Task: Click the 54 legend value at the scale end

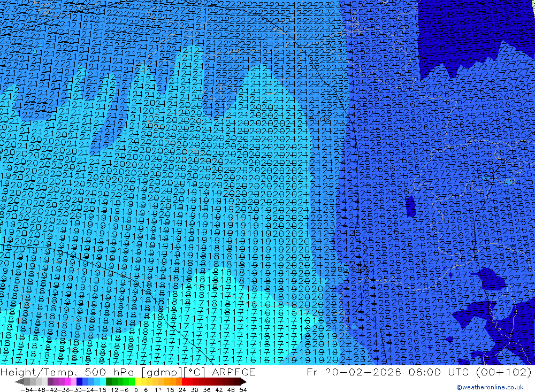Action: pyautogui.click(x=243, y=390)
